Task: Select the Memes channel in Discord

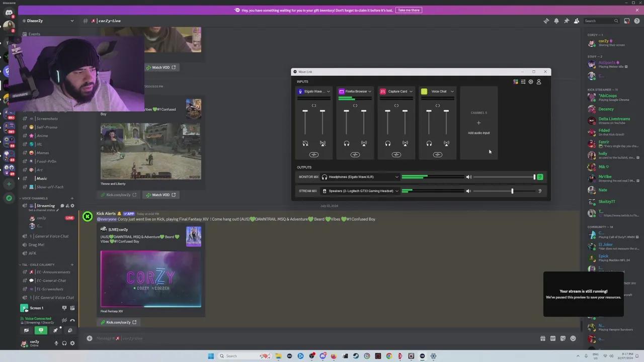Action: click(42, 153)
